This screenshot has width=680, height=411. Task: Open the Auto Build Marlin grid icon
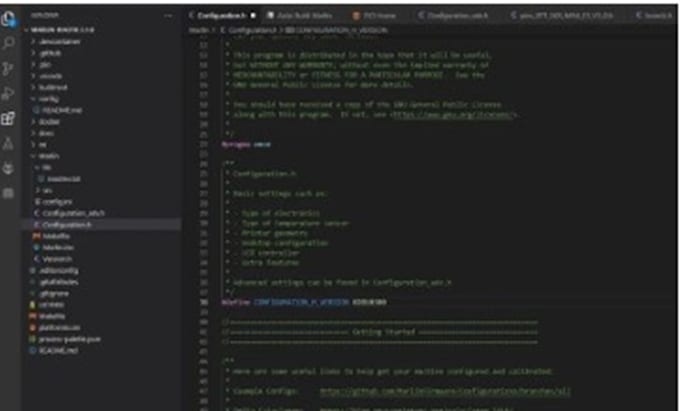[x=8, y=193]
